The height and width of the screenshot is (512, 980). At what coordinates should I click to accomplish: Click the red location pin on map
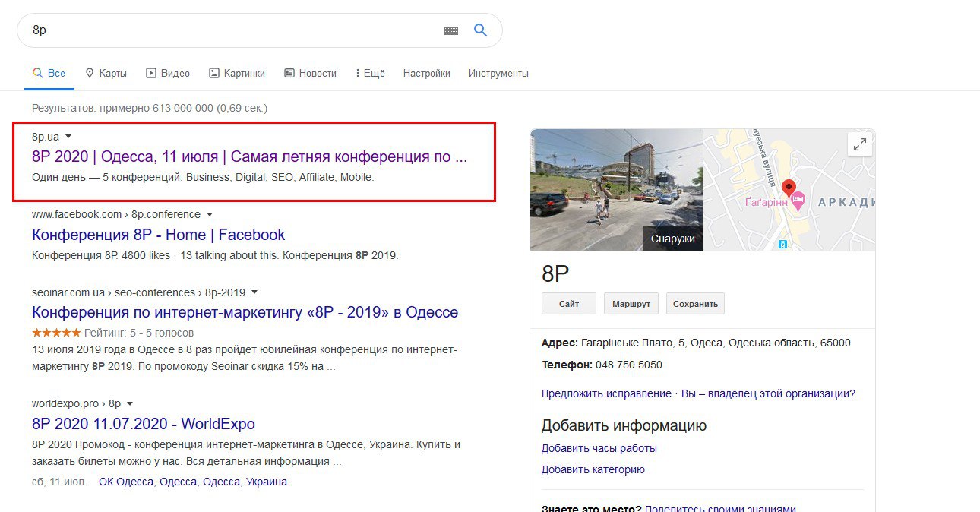(789, 188)
